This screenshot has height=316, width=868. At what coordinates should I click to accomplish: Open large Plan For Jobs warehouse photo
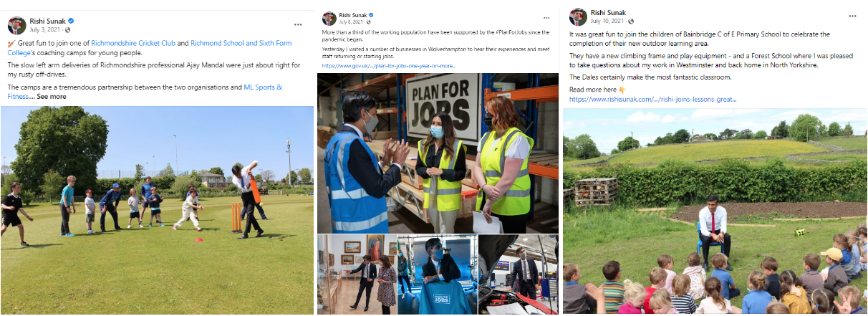point(438,153)
